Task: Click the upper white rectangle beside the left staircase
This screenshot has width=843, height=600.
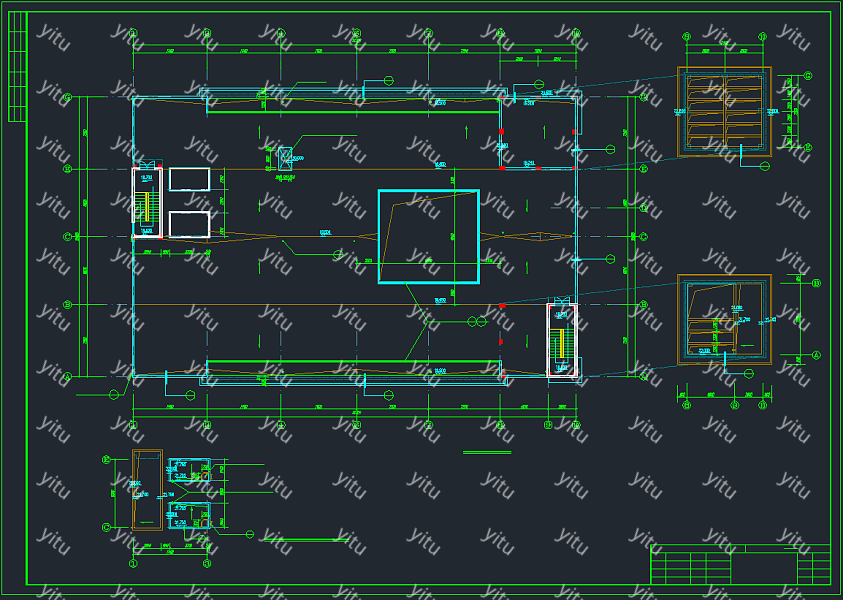Action: (189, 179)
